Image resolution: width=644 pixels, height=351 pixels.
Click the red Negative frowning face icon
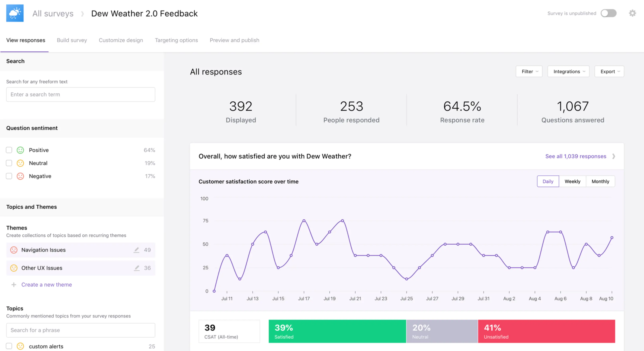click(20, 176)
